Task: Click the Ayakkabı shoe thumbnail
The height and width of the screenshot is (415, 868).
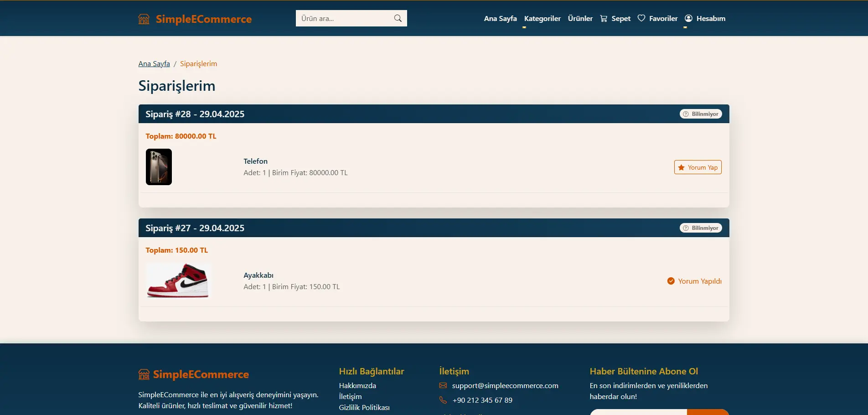Action: [x=178, y=281]
